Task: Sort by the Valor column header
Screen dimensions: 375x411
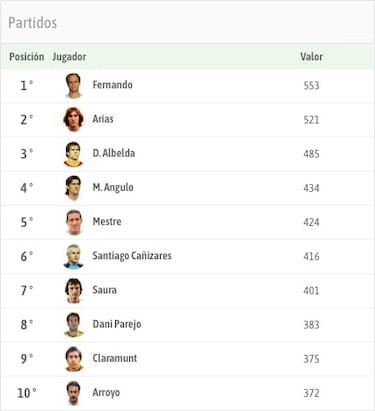Action: coord(311,57)
